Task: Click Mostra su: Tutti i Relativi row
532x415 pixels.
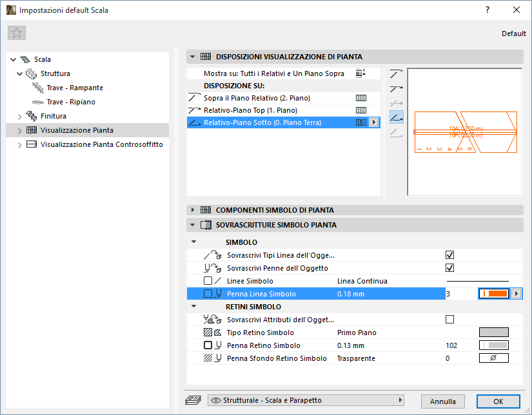Action: click(283, 73)
